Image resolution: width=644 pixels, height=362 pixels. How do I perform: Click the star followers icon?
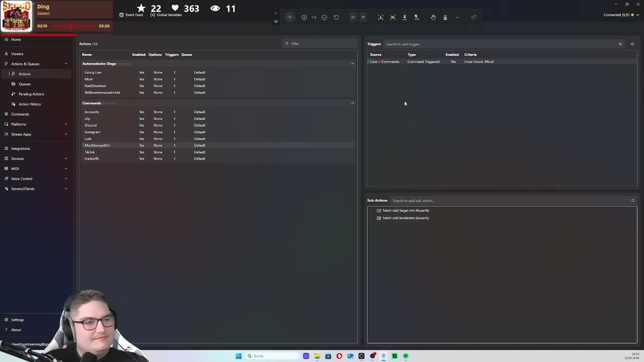(141, 9)
